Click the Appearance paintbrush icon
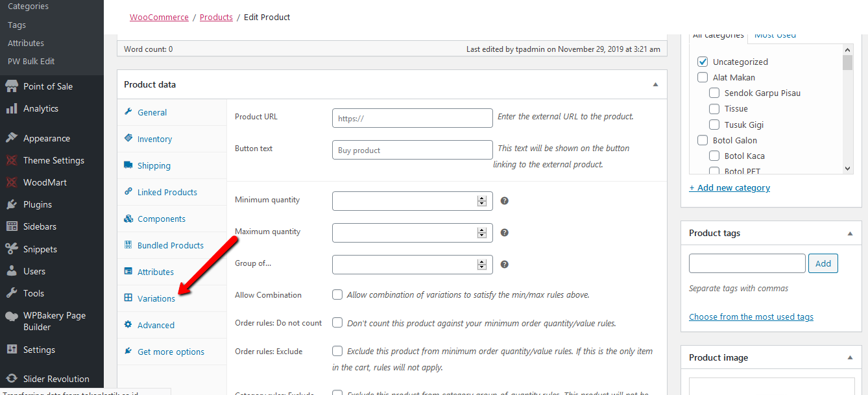868x395 pixels. click(12, 138)
